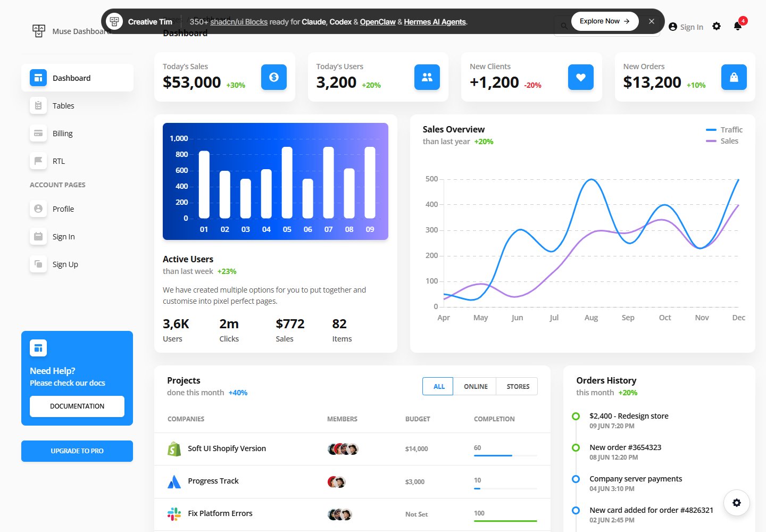Open the Tables sidebar icon
766x532 pixels.
38,106
